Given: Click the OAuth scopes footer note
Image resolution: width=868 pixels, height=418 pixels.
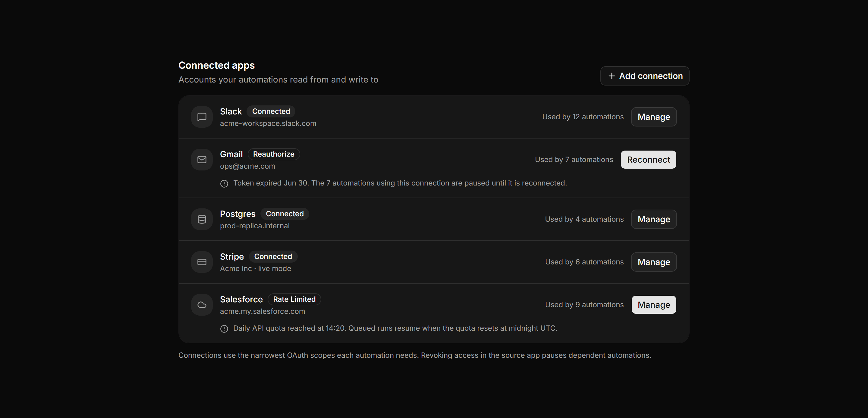Looking at the screenshot, I should (415, 355).
